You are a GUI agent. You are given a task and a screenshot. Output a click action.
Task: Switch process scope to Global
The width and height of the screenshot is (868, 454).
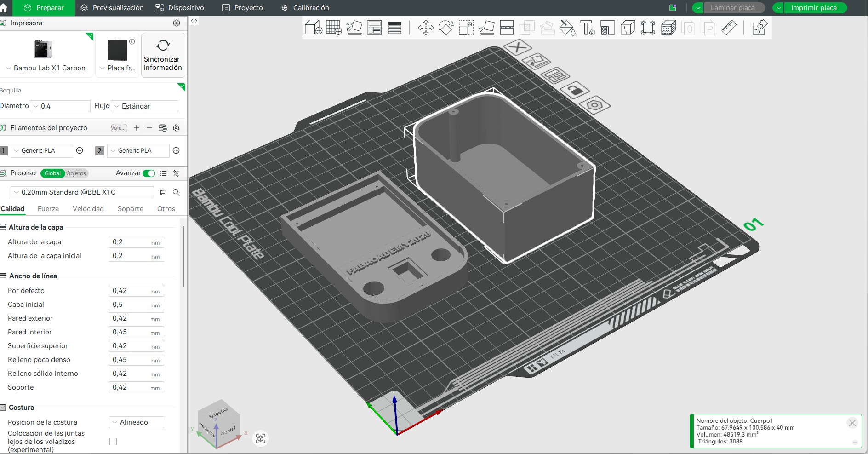pyautogui.click(x=52, y=173)
